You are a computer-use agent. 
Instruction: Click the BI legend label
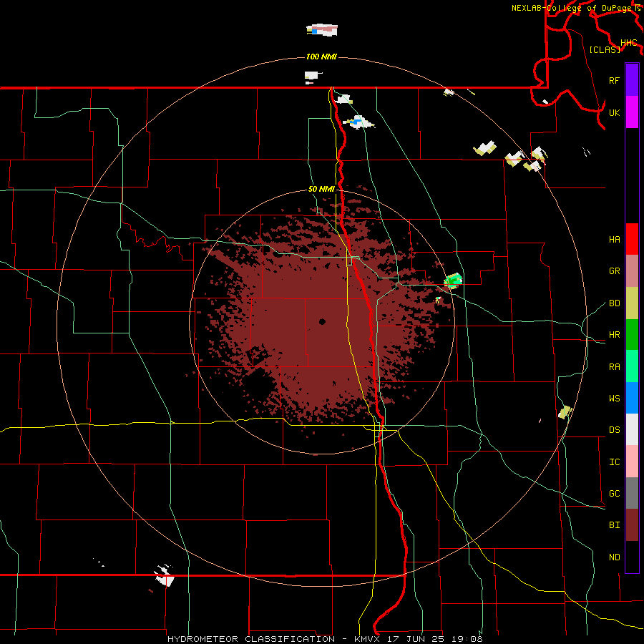pos(614,525)
